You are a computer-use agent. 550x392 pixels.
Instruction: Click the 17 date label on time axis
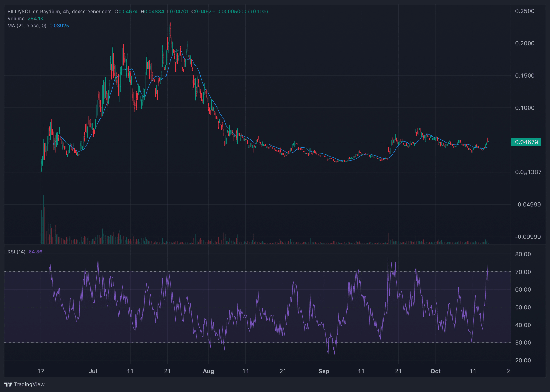point(41,371)
